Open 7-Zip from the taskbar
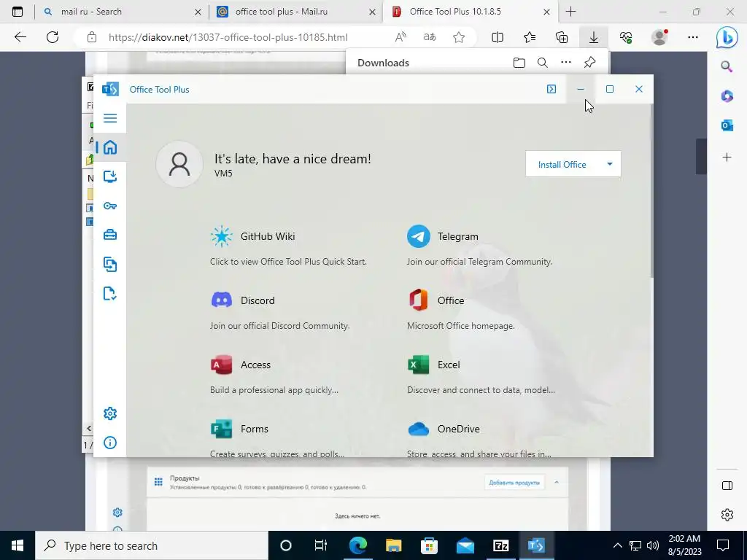 (x=500, y=545)
